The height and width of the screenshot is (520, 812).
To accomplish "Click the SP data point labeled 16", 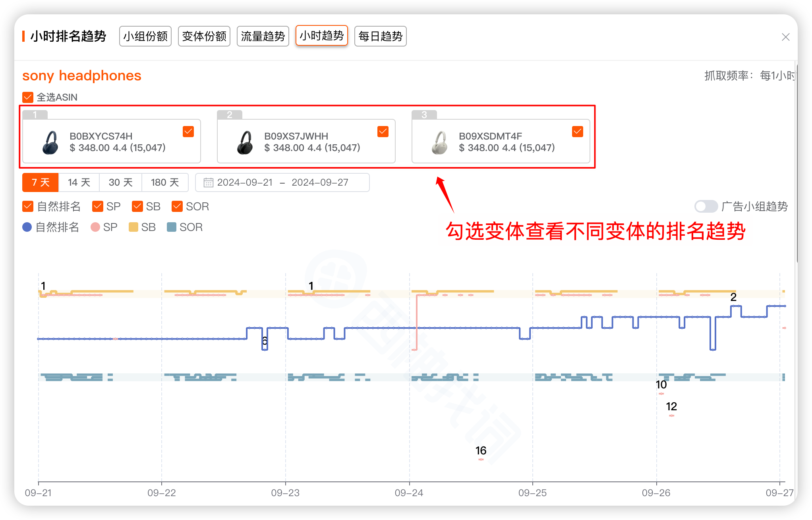I will coord(481,460).
